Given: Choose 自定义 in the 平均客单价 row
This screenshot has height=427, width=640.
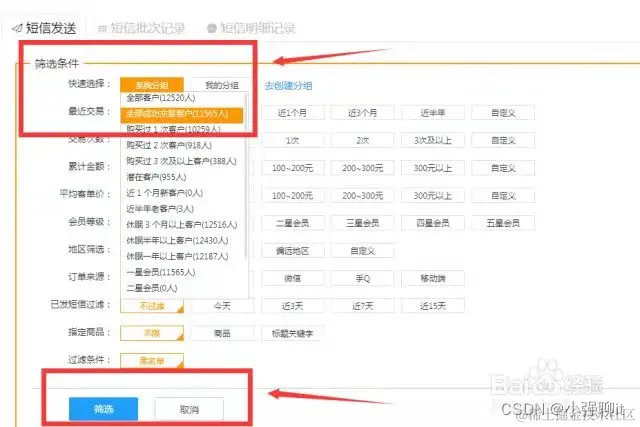Looking at the screenshot, I should pyautogui.click(x=503, y=196).
